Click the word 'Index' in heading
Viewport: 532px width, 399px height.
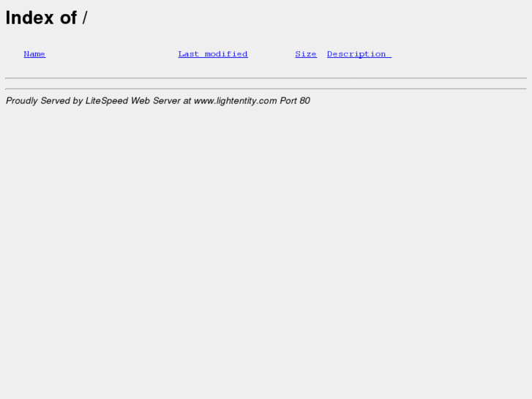click(29, 18)
